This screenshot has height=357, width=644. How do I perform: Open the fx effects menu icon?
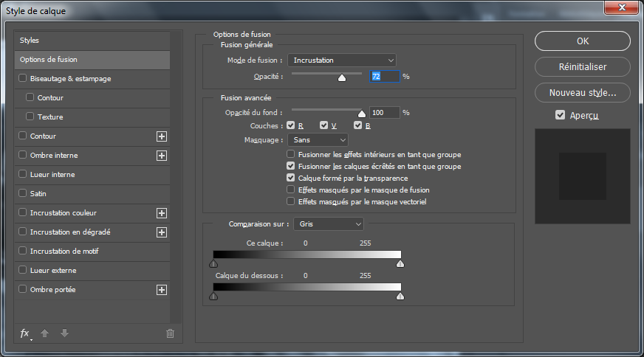(26, 333)
